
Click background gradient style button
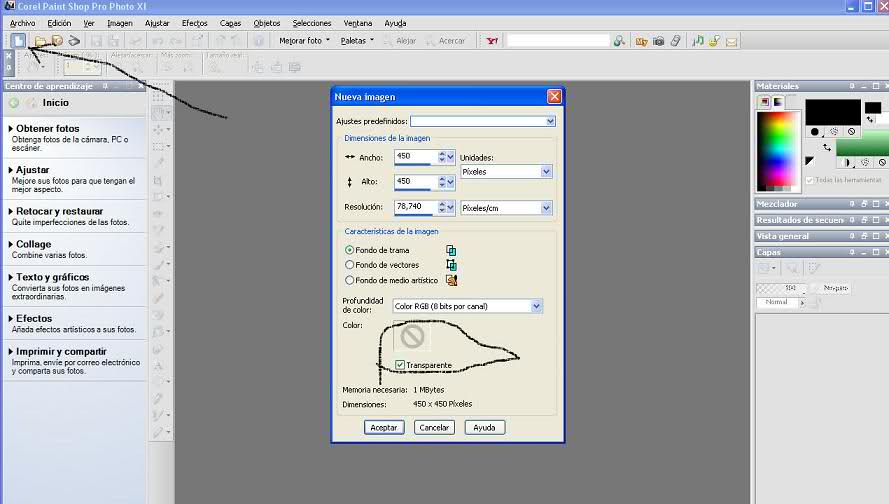click(848, 163)
